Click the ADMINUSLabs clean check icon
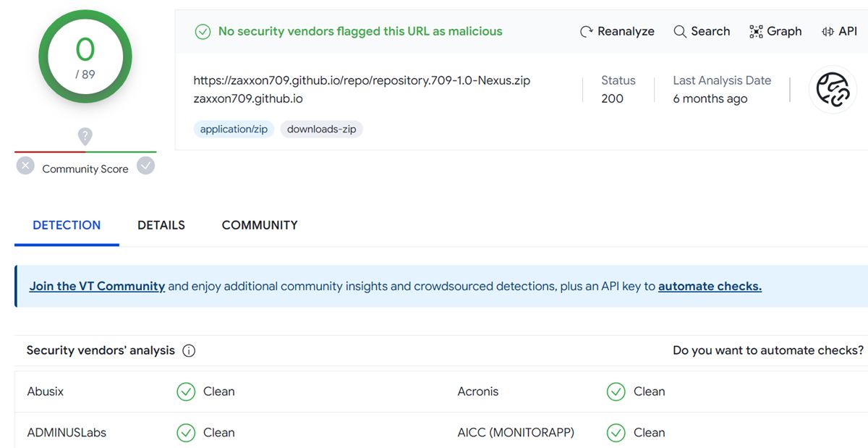The height and width of the screenshot is (448, 868). (186, 433)
